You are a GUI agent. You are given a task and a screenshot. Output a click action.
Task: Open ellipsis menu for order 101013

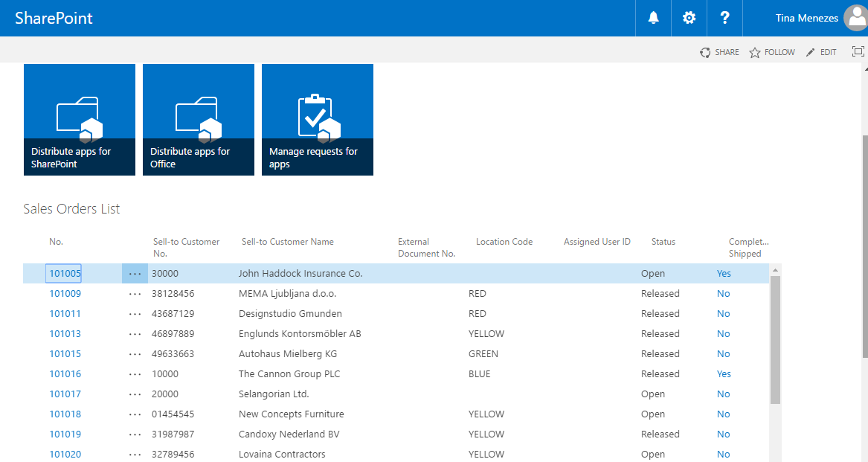(135, 334)
